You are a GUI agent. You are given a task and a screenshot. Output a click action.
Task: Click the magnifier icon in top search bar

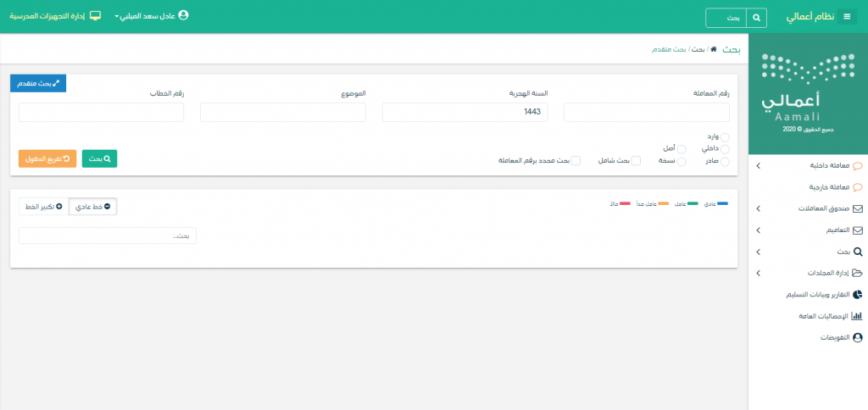[x=756, y=17]
